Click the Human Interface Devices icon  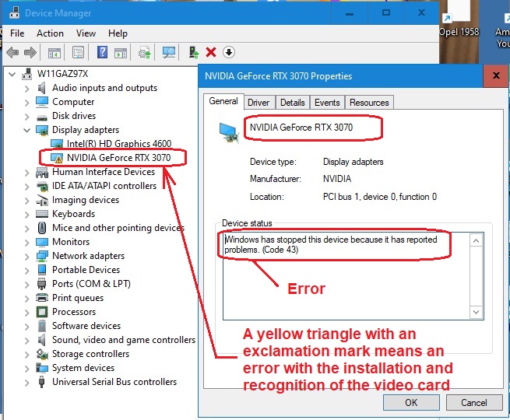click(42, 173)
